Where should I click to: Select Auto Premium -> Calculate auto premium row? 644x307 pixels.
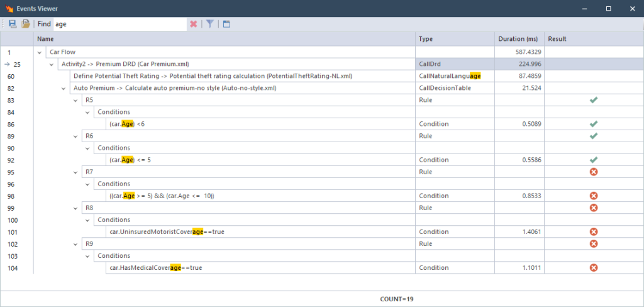pos(321,88)
